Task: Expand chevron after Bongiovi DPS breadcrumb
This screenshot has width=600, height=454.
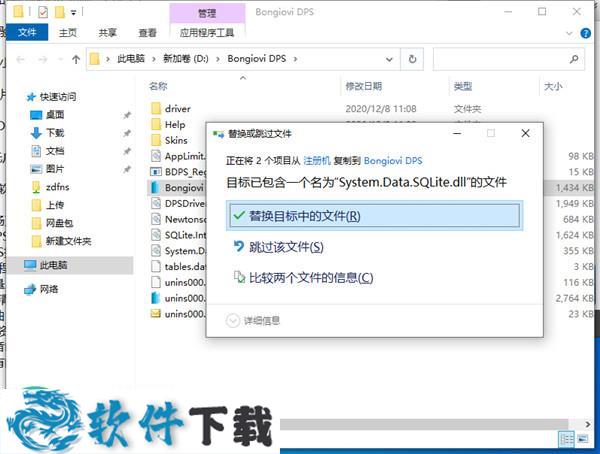Action: pyautogui.click(x=295, y=59)
